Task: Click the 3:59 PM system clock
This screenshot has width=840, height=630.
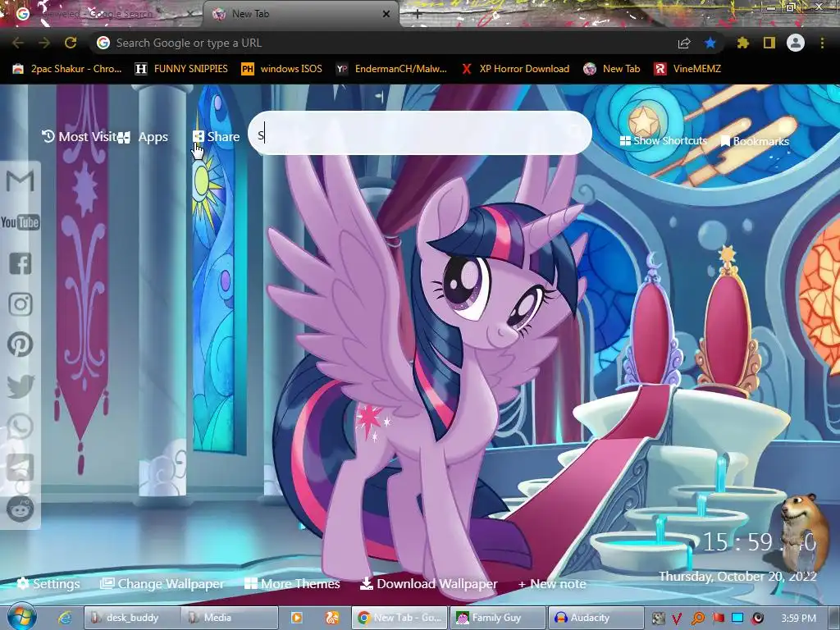Action: click(x=798, y=619)
